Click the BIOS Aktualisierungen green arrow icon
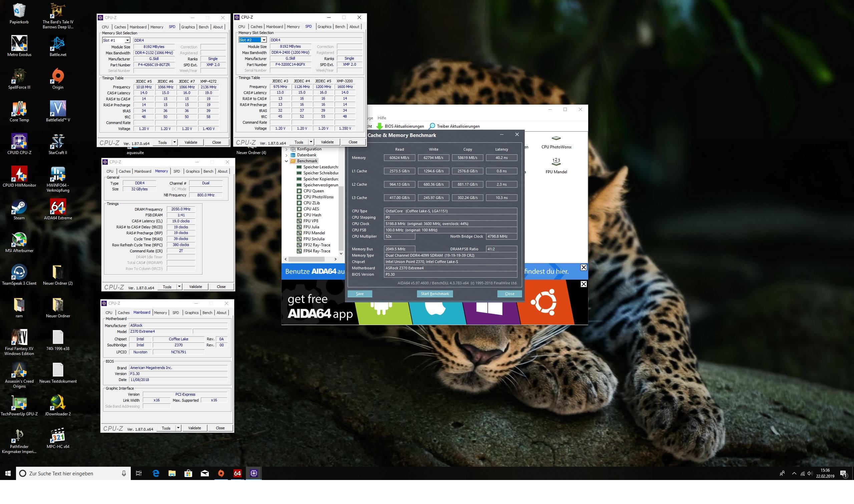This screenshot has height=504, width=854. click(x=380, y=126)
